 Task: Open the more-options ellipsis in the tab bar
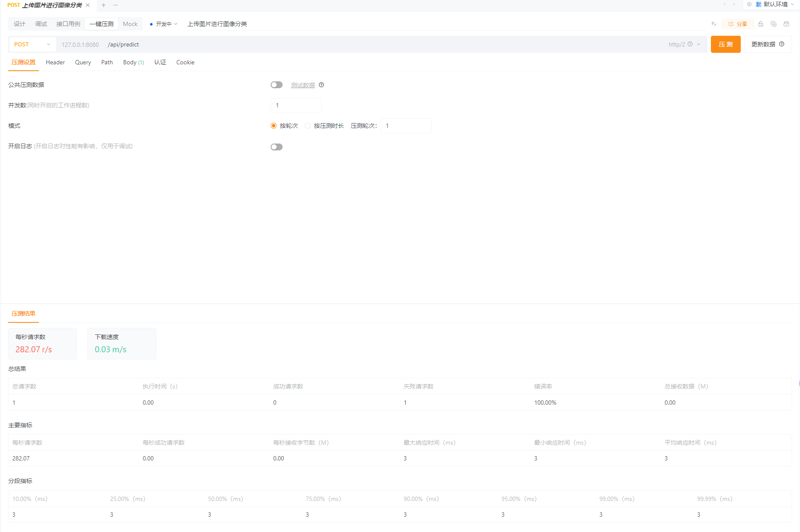click(116, 5)
